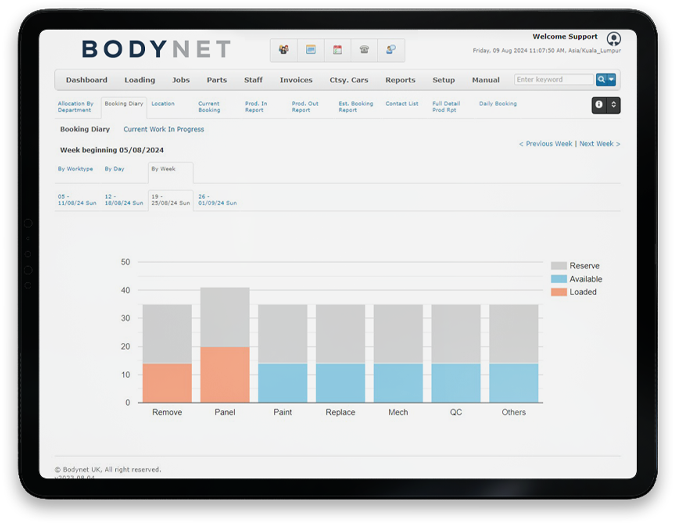Open the Loading menu
This screenshot has height=523, width=676.
[140, 80]
